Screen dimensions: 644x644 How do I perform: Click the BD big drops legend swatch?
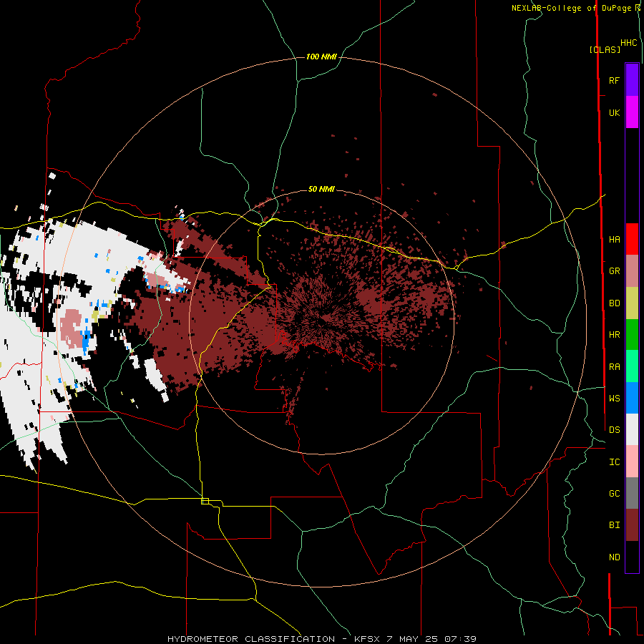coord(632,303)
